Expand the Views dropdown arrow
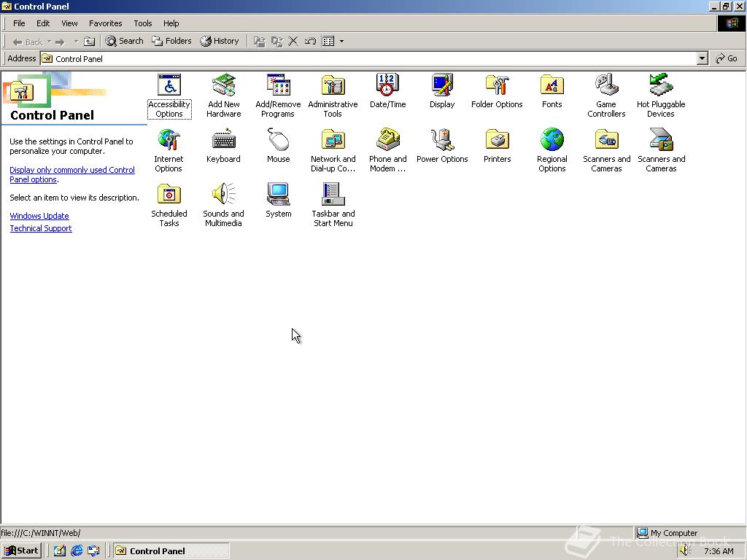The width and height of the screenshot is (747, 560). (x=341, y=42)
